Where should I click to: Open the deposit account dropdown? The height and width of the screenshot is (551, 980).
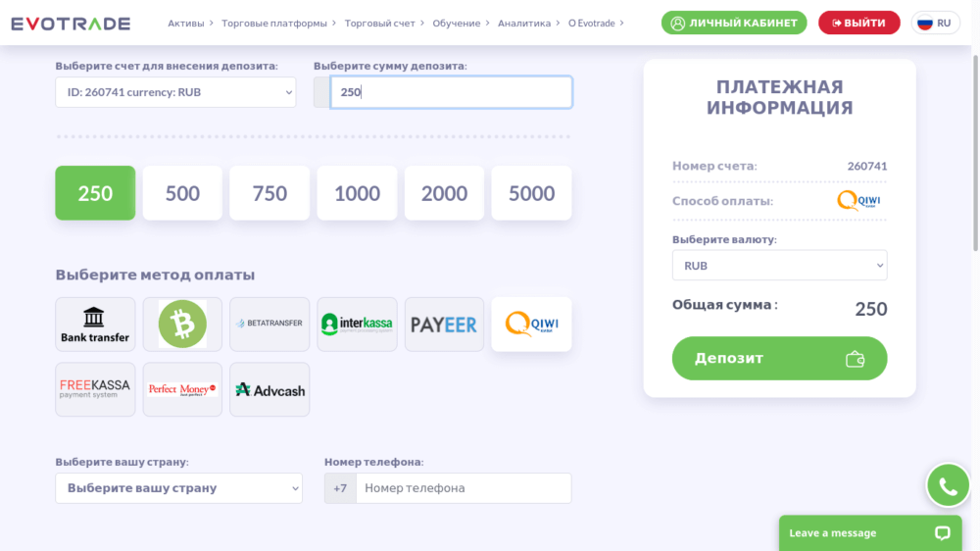click(175, 92)
